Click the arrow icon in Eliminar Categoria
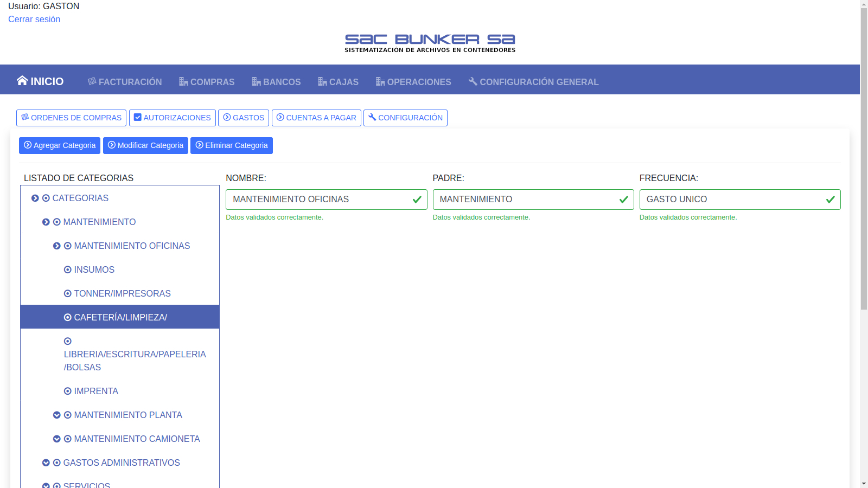The image size is (868, 488). (x=200, y=145)
